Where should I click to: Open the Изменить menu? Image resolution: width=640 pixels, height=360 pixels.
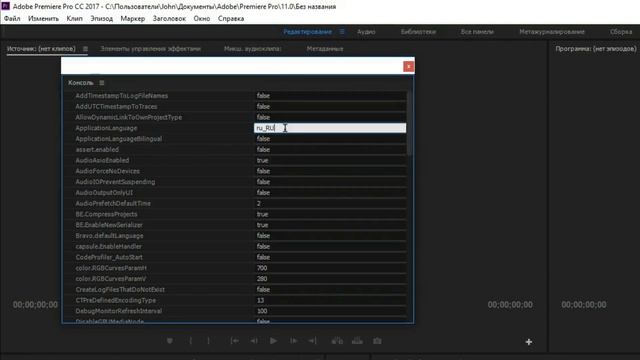pos(43,19)
